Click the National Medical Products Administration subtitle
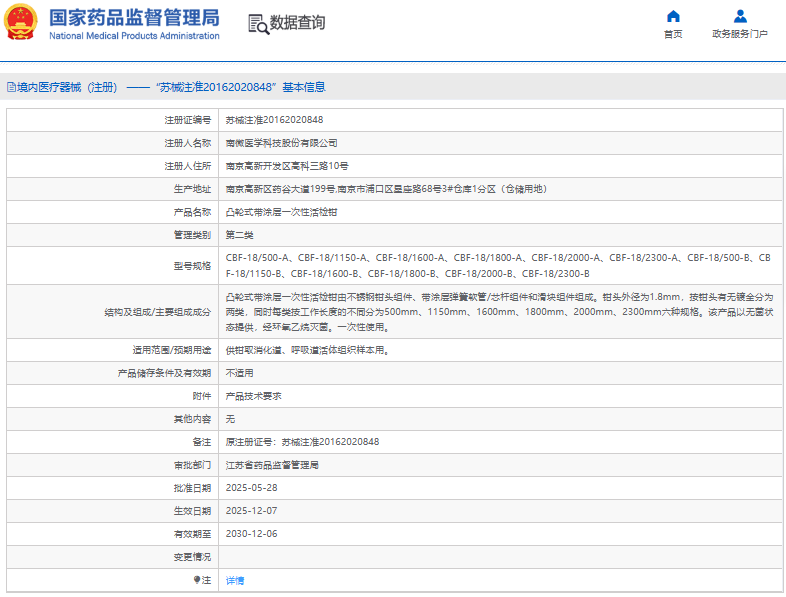The image size is (786, 597). (134, 36)
